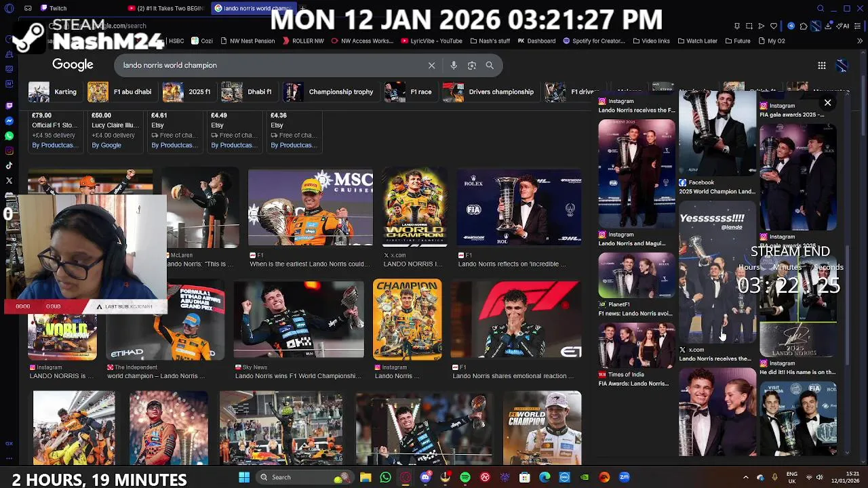Open ROLLER NW bookmark
Viewport: 868px width, 488px height.
pos(303,41)
